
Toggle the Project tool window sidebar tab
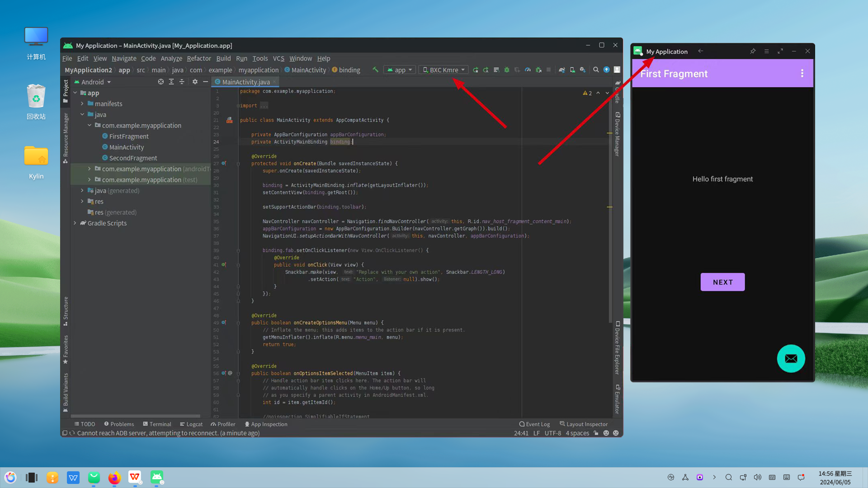click(66, 90)
